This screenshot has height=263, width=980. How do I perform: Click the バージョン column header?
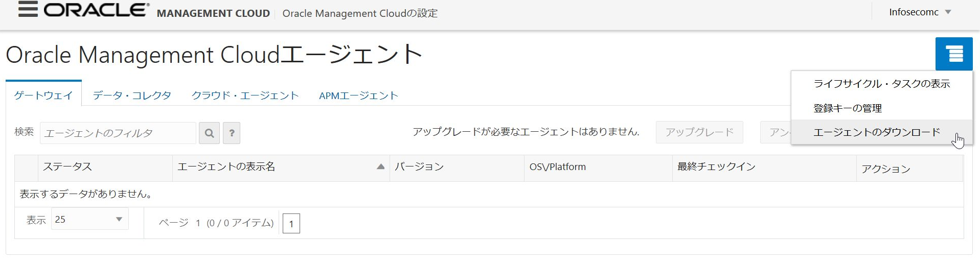pyautogui.click(x=457, y=167)
